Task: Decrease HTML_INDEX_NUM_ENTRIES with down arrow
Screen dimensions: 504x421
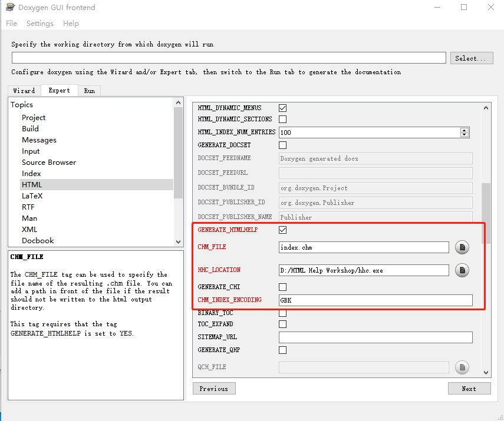Action: [x=464, y=135]
